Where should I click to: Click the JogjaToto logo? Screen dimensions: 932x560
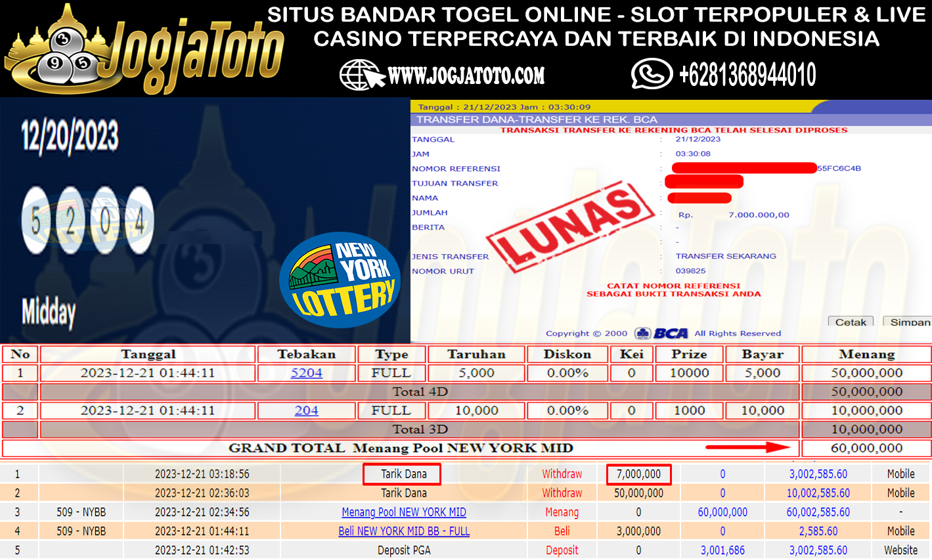point(144,49)
